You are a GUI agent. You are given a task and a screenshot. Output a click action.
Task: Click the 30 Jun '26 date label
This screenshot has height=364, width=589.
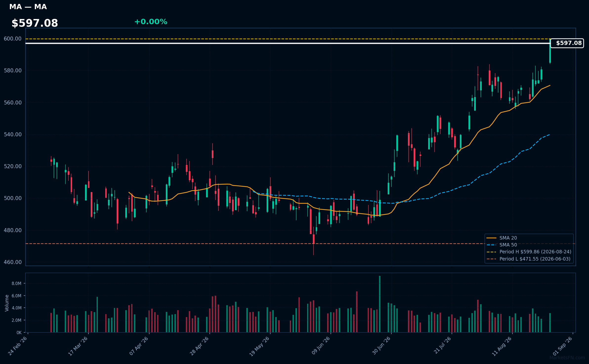point(381,346)
